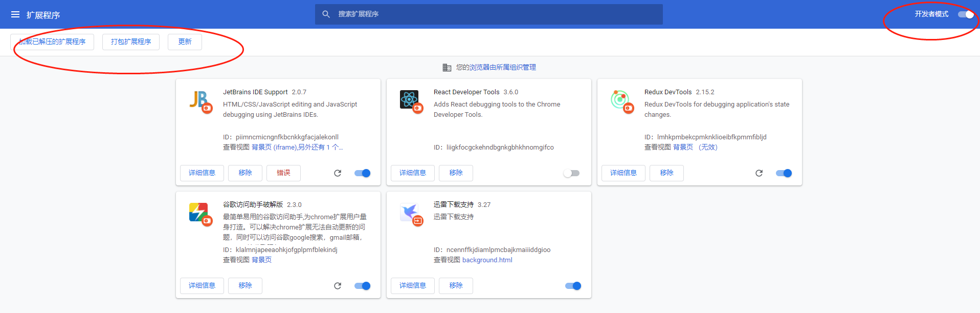Open 详细信息 for JetBrains IDE Support
This screenshot has width=980, height=313.
click(202, 173)
